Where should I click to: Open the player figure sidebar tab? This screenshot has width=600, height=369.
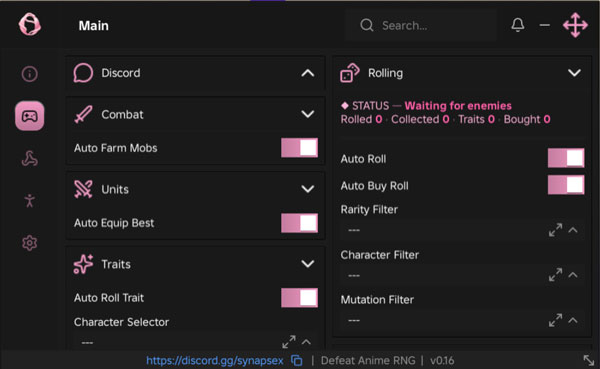pos(29,200)
